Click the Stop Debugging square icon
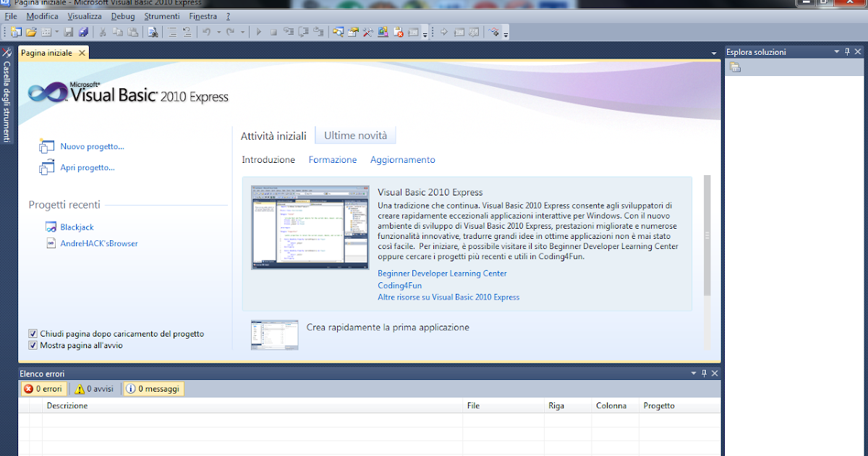This screenshot has width=868, height=456. tap(273, 32)
